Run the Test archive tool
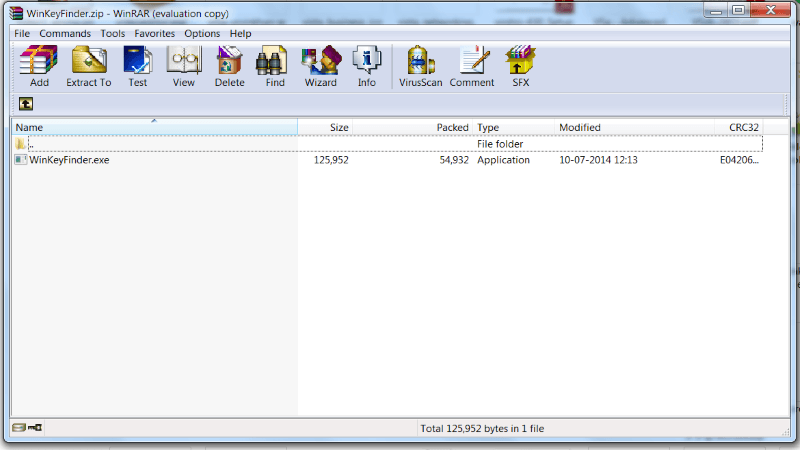The width and height of the screenshot is (800, 450). [x=137, y=66]
